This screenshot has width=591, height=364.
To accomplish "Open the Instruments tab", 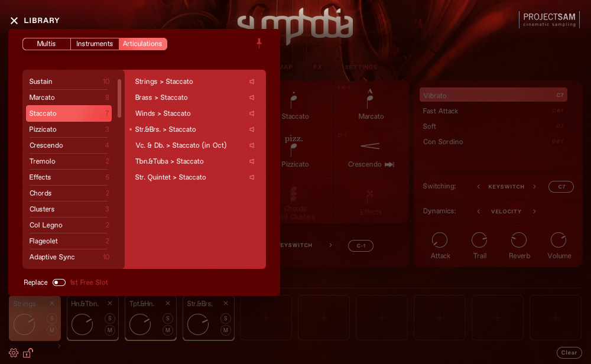I will pyautogui.click(x=95, y=44).
